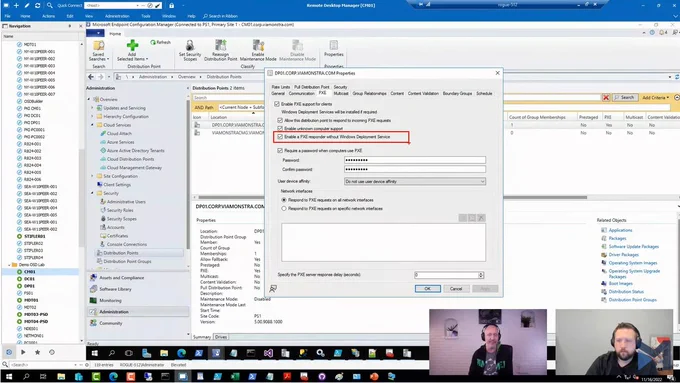This screenshot has width=680, height=383.
Task: Refresh the Distribution Points view
Action: click(160, 42)
